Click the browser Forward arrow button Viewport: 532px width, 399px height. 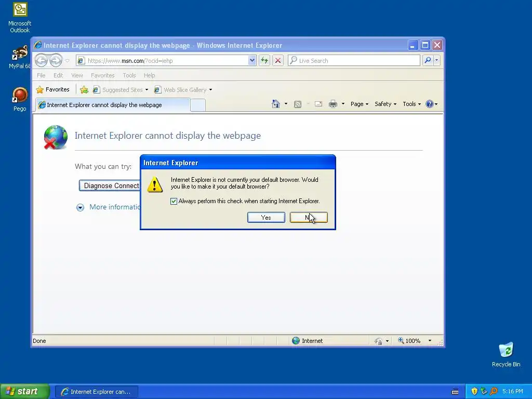(x=56, y=61)
